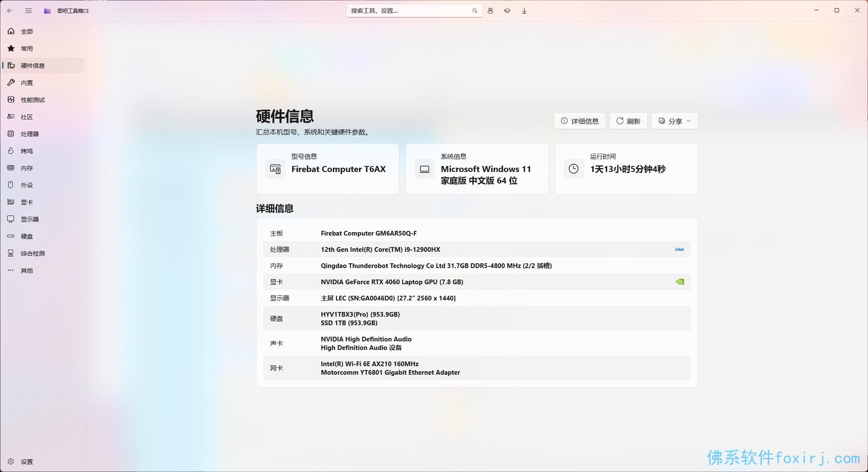Viewport: 868px width, 472px height.
Task: Open 硬盘 tools category
Action: point(43,236)
